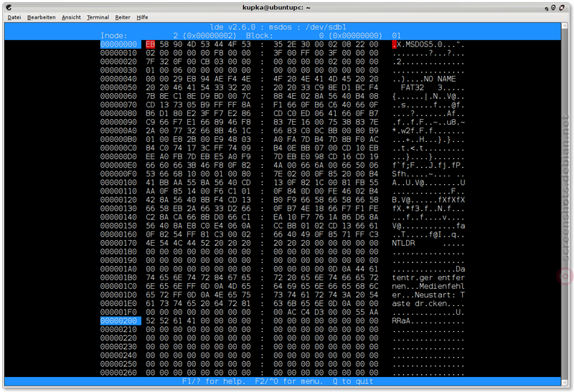Click the offset label 00000100
574x392 pixels.
(118, 183)
